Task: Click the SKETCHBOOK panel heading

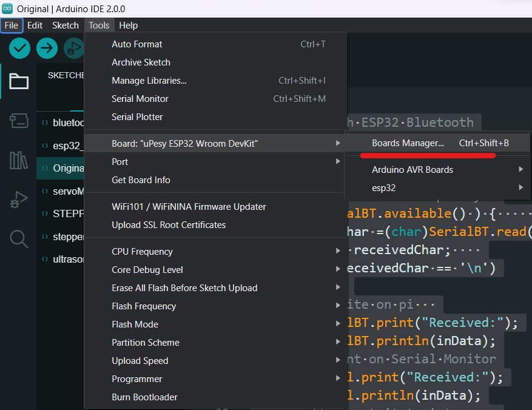Action: [x=66, y=75]
